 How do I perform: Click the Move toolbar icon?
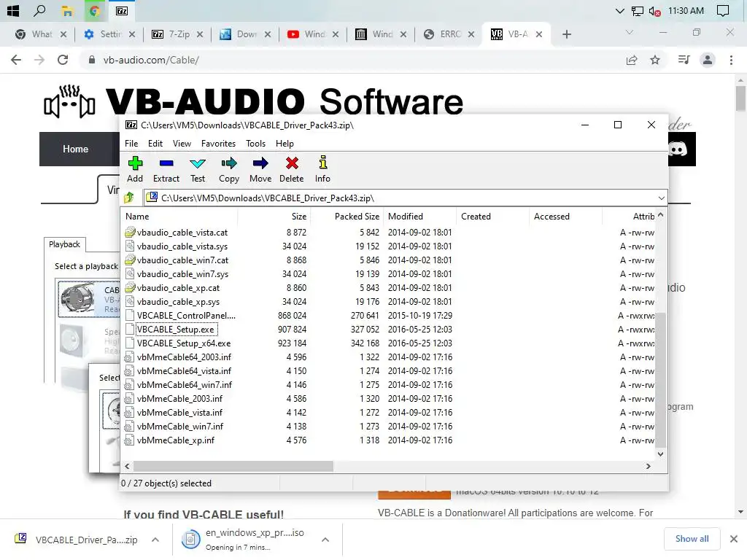pos(260,169)
